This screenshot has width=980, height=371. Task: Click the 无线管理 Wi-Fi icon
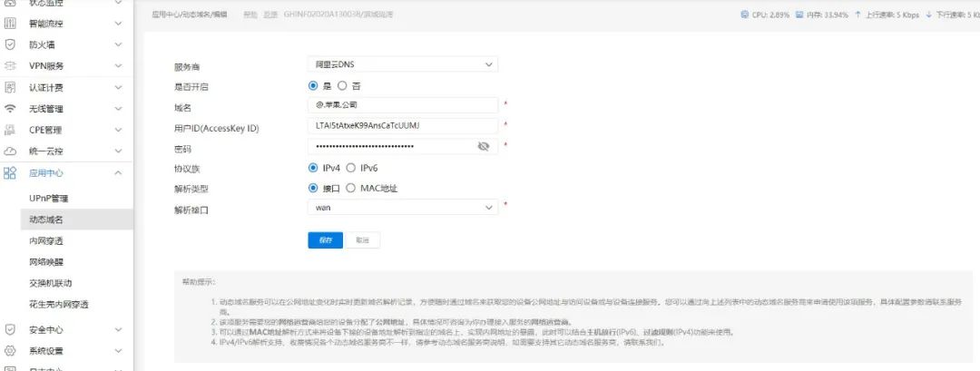click(x=10, y=109)
